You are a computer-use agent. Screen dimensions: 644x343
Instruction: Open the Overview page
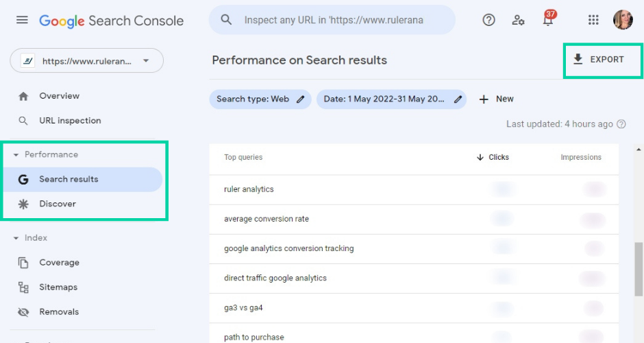pos(59,96)
